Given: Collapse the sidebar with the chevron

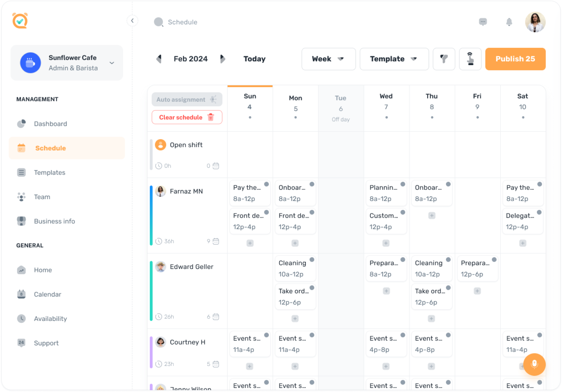Looking at the screenshot, I should (x=132, y=21).
